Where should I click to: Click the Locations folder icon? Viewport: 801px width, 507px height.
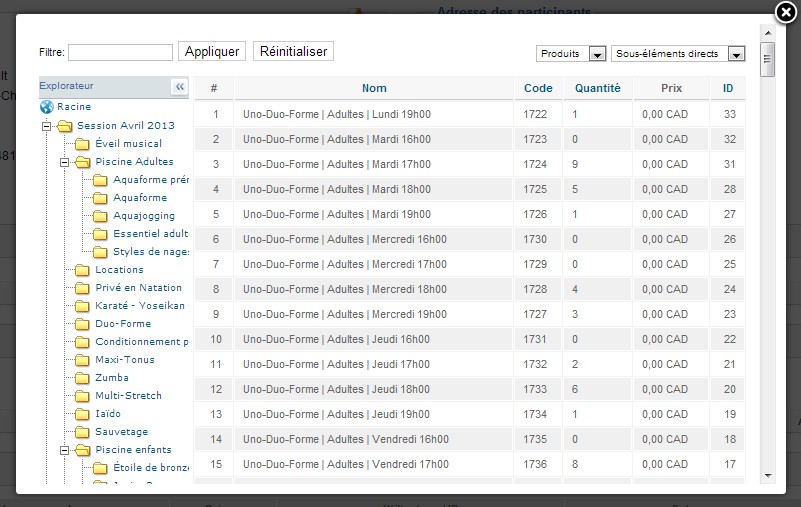coord(83,270)
